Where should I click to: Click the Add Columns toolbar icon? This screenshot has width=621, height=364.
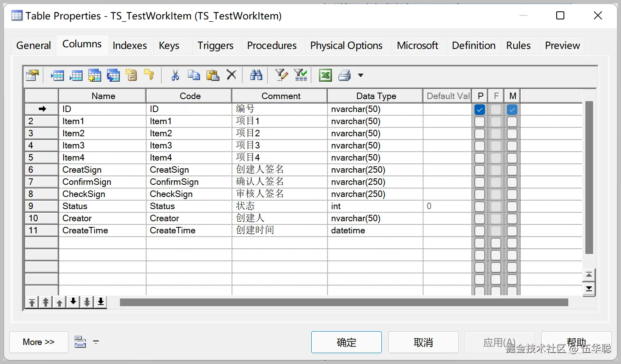pos(95,75)
